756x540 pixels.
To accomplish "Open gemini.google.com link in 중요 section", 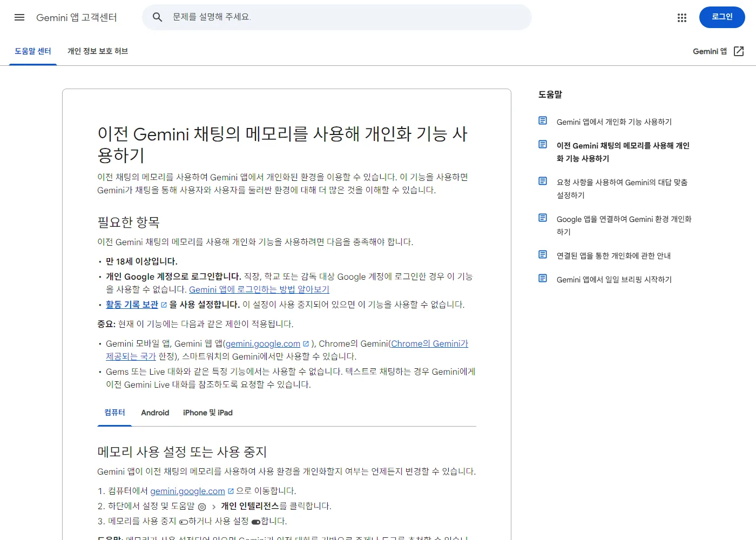I will [263, 343].
